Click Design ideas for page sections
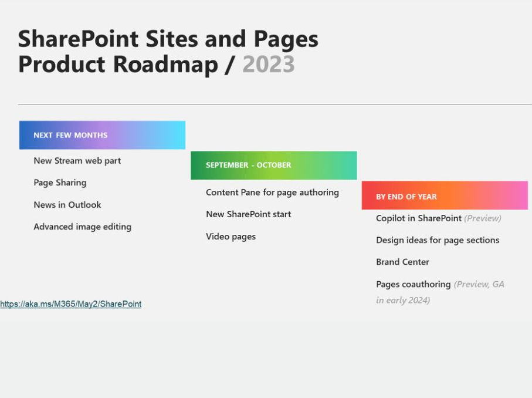 click(x=438, y=240)
